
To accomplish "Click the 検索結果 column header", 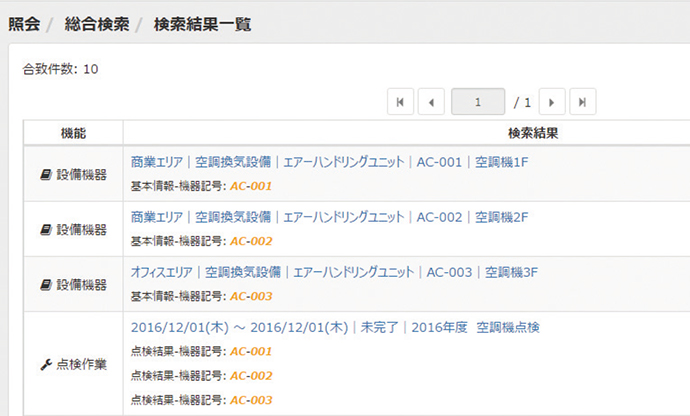I will [x=532, y=133].
